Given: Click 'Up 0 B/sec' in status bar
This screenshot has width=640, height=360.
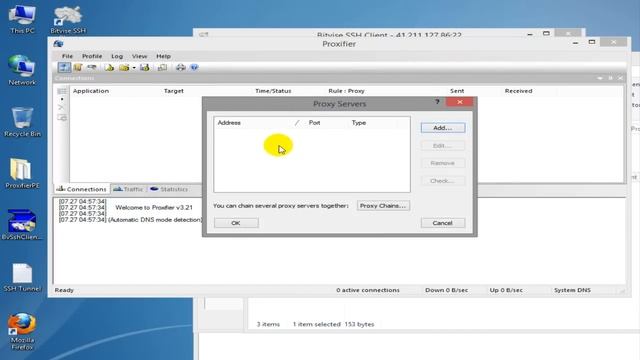Looking at the screenshot, I should click(x=506, y=290).
